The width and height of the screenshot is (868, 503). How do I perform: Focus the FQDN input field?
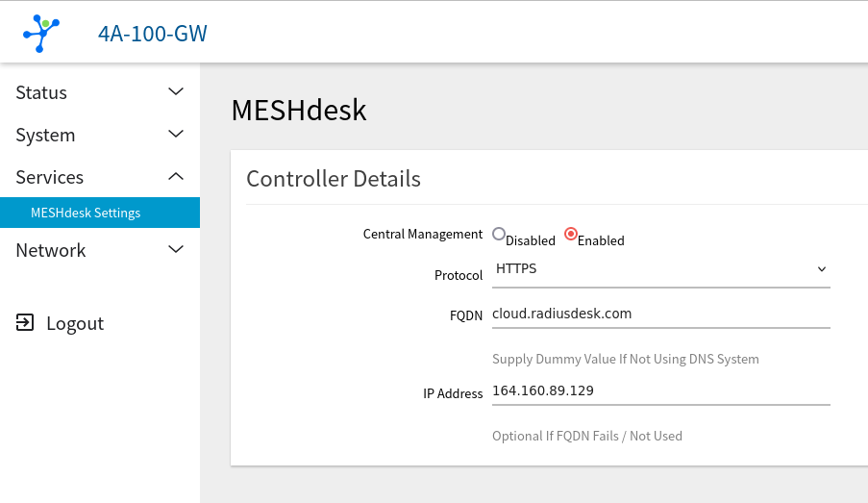click(x=660, y=314)
